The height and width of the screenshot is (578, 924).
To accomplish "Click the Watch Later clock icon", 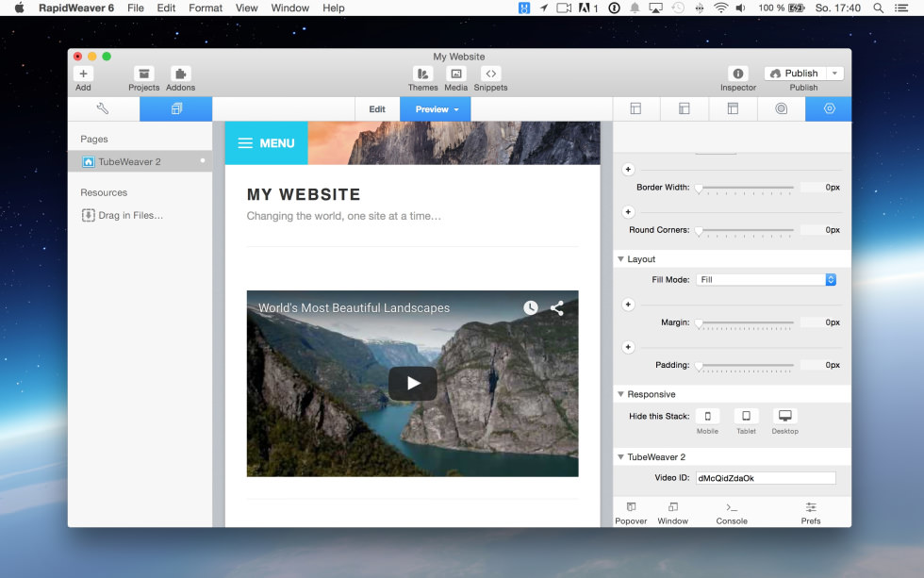I will tap(530, 307).
